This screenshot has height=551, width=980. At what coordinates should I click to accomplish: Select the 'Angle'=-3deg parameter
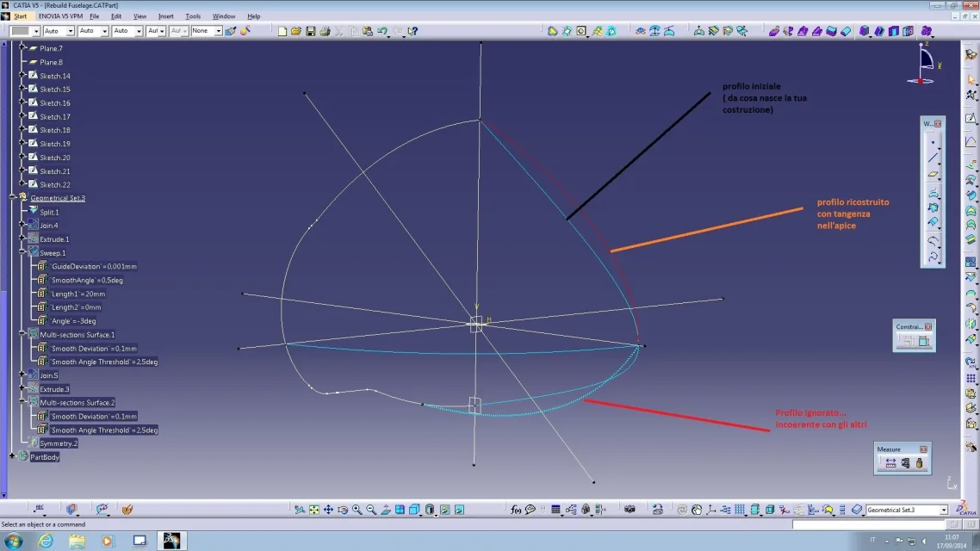(x=73, y=321)
